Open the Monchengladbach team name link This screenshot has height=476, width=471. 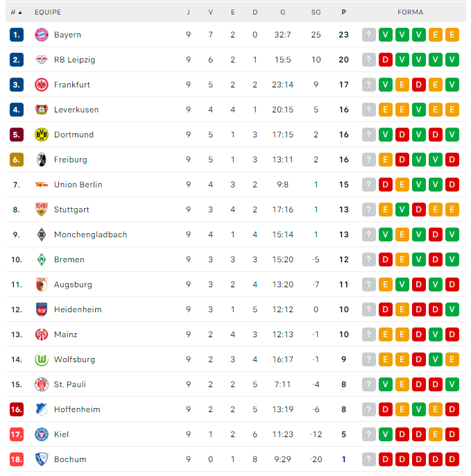90,235
